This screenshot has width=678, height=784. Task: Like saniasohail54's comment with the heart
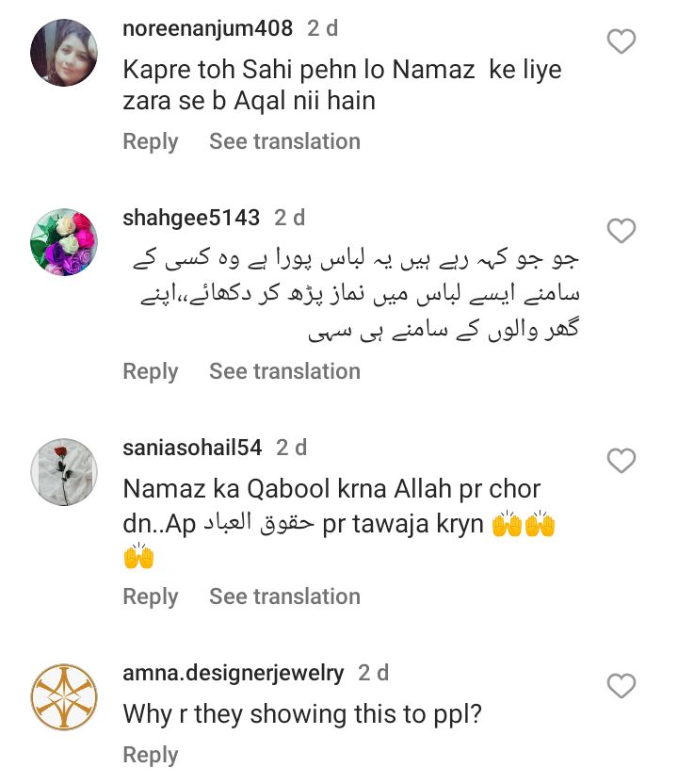(x=621, y=461)
